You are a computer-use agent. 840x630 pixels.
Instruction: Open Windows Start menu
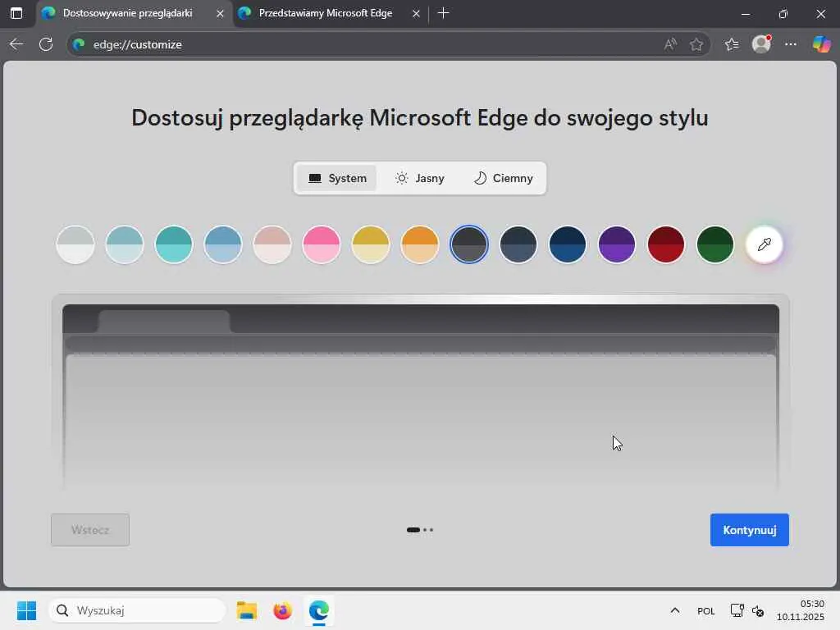tap(26, 610)
